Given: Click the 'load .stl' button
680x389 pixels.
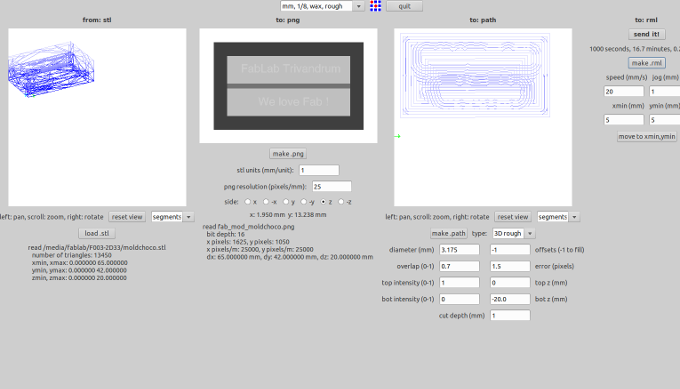Looking at the screenshot, I should (97, 233).
